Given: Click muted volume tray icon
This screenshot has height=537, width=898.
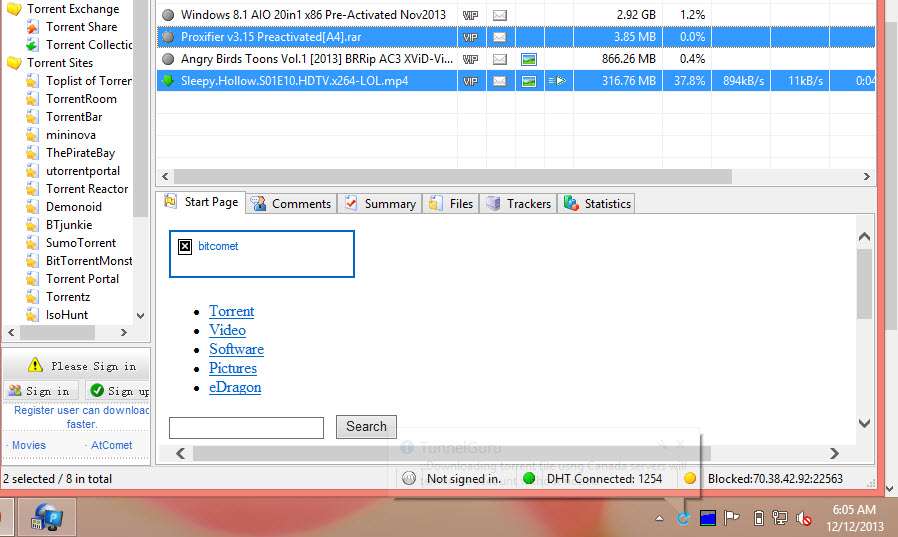Looking at the screenshot, I should (x=804, y=519).
